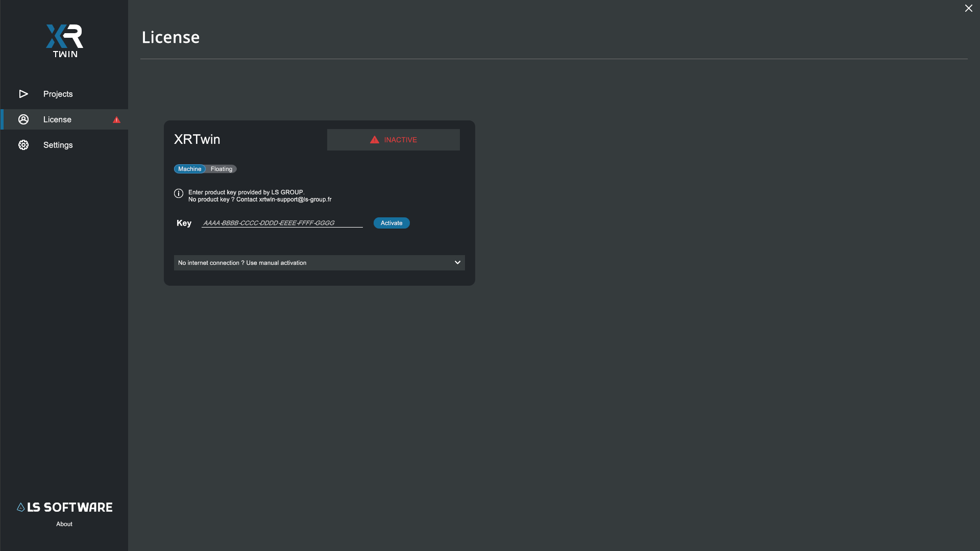The image size is (980, 551).
Task: Expand the manual activation chevron
Action: pos(457,263)
